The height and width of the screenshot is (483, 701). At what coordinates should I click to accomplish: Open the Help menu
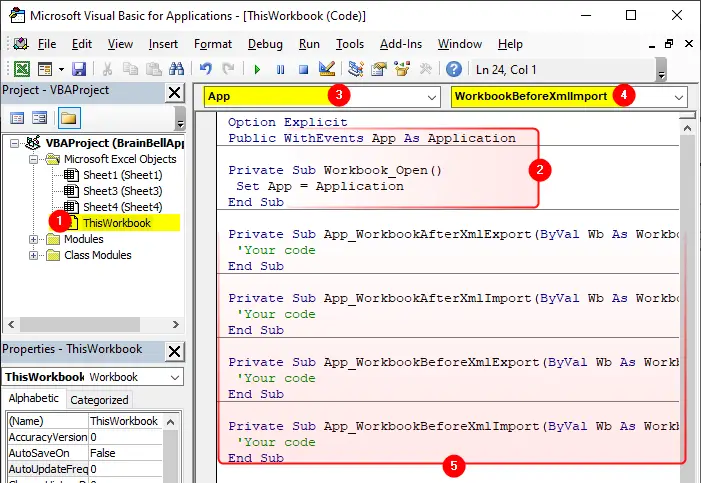tap(510, 44)
